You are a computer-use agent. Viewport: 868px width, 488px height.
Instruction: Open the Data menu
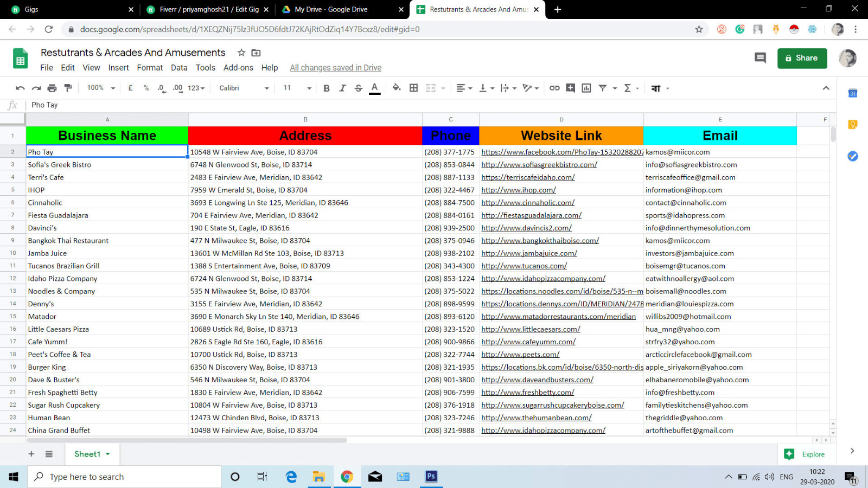point(179,68)
